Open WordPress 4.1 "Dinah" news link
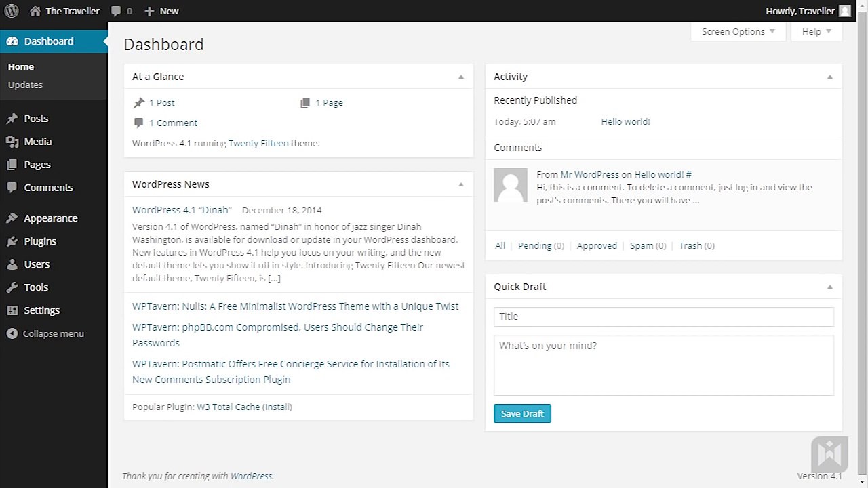 182,210
